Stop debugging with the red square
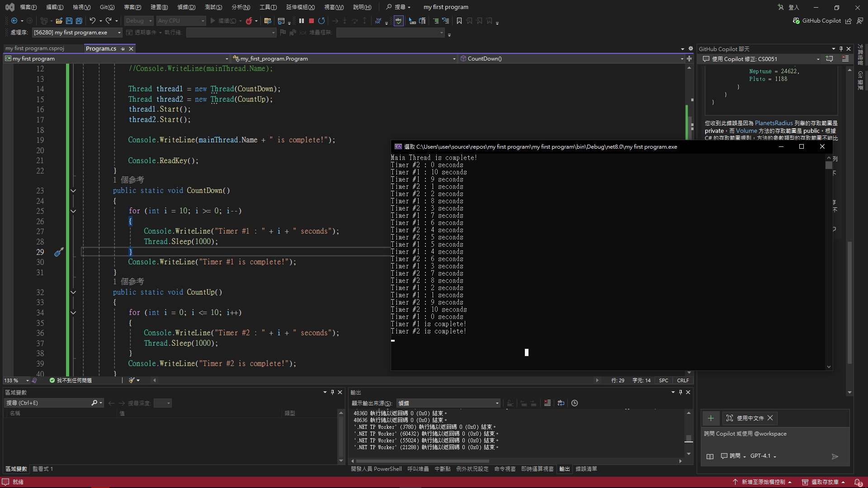 pos(311,21)
